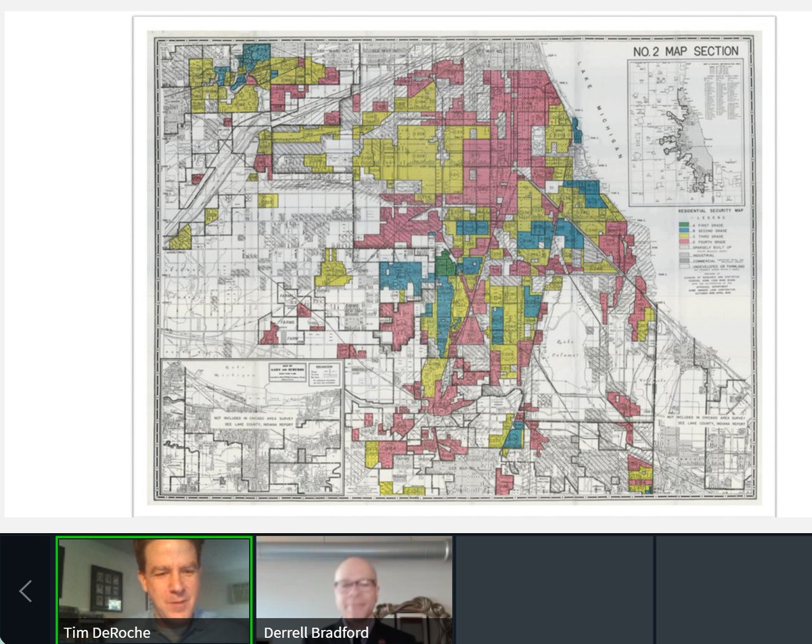Click the Gary and suburbs inset map
The width and height of the screenshot is (812, 644).
[x=252, y=426]
